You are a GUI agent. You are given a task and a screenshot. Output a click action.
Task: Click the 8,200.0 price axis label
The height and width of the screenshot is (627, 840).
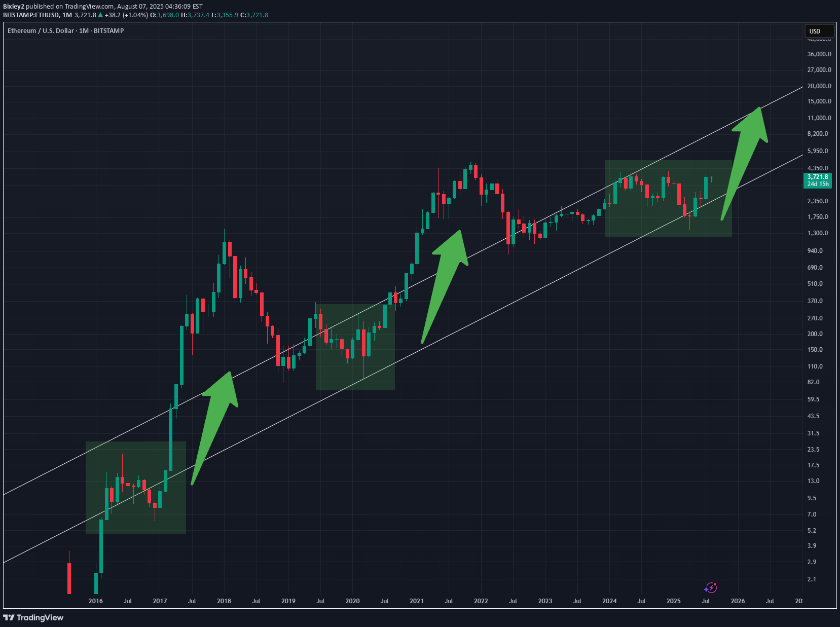[818, 134]
